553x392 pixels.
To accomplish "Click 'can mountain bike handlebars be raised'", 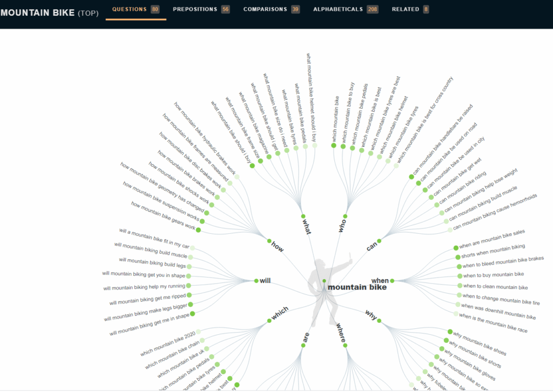I will click(x=443, y=140).
